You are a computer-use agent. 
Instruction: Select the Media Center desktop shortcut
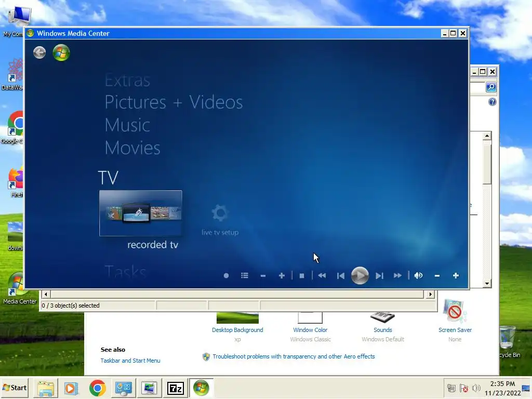pyautogui.click(x=19, y=288)
